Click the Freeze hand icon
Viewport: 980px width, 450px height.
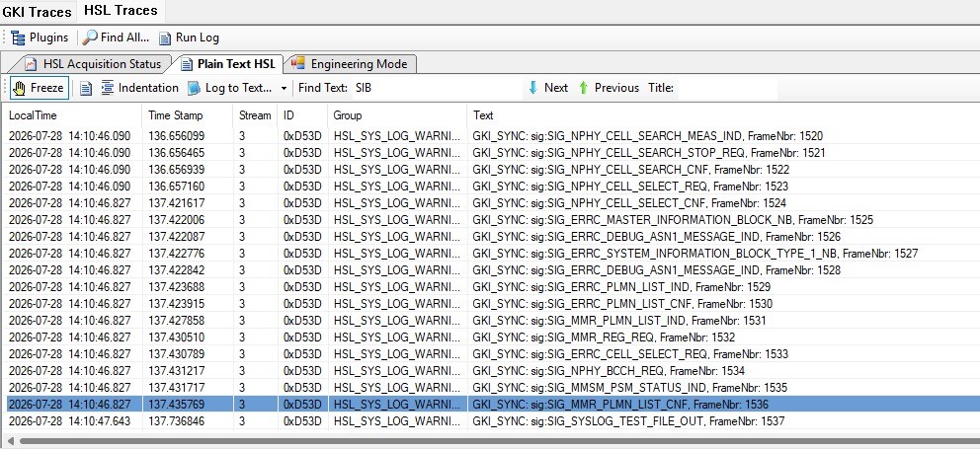20,88
